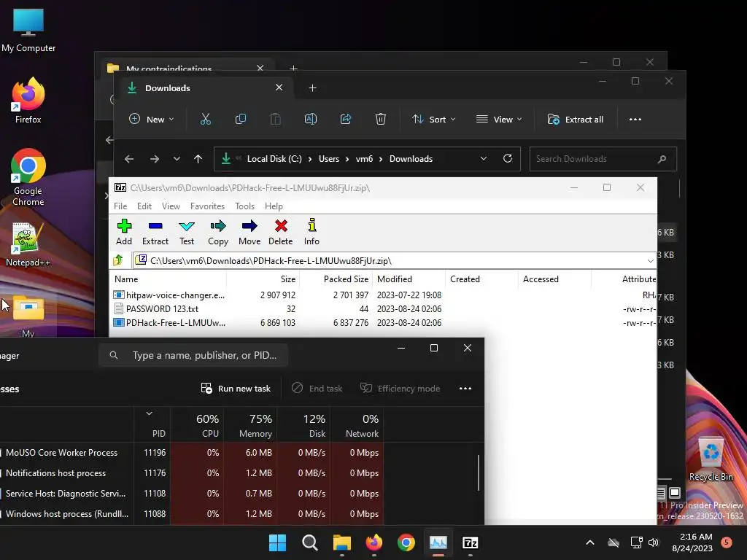This screenshot has width=747, height=560.
Task: Click Task Manager column sort chevron
Action: pos(149,413)
